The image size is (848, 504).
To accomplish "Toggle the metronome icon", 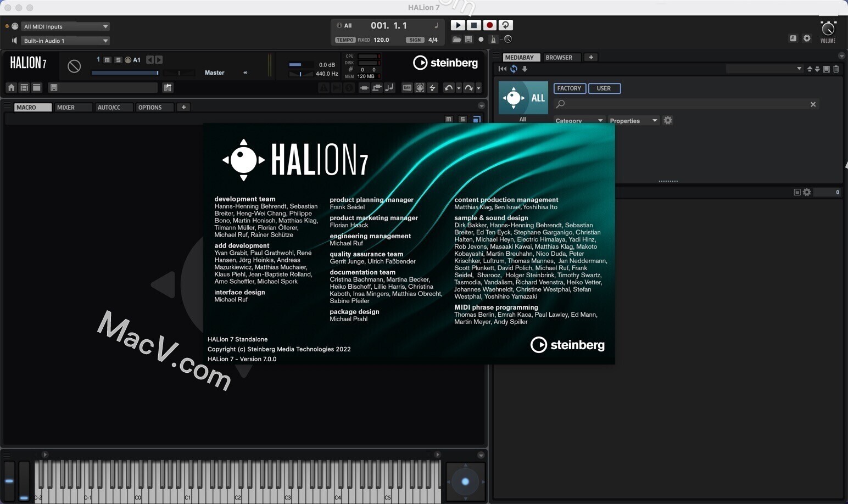I will click(x=493, y=40).
